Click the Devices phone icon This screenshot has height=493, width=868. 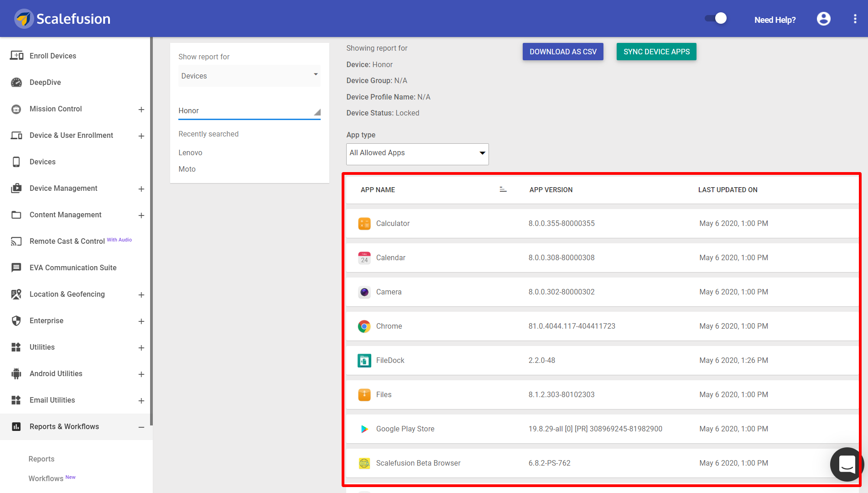pos(16,162)
